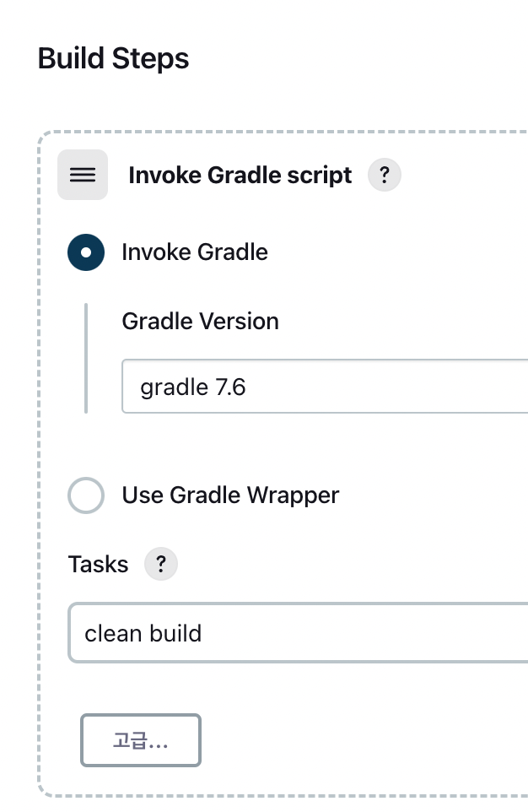
Task: Open help for Invoke Gradle script
Action: pyautogui.click(x=384, y=176)
